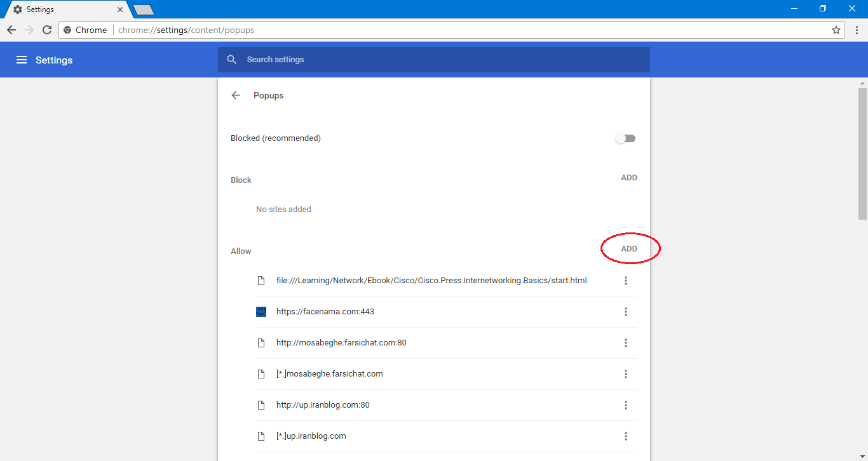Viewport: 868px width, 461px height.
Task: Click the 'Blocked (recommended)' label
Action: pyautogui.click(x=276, y=138)
